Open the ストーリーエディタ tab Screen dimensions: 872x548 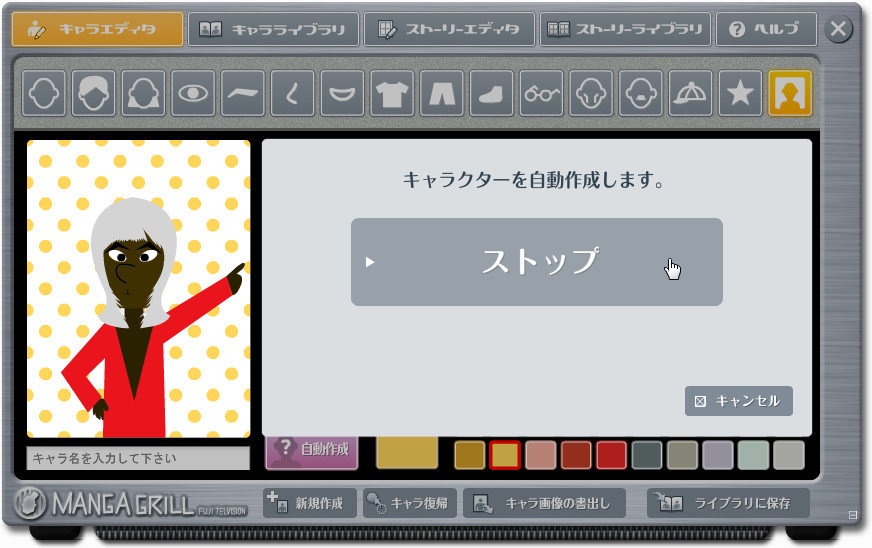click(x=449, y=29)
